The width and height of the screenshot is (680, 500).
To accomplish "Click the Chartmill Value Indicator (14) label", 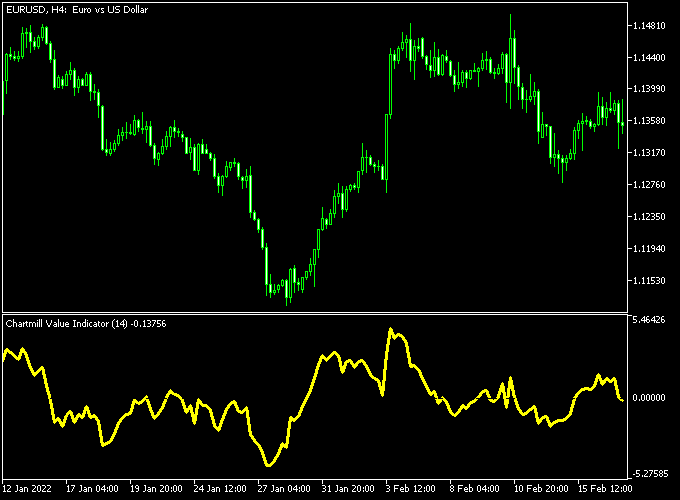I will [67, 324].
